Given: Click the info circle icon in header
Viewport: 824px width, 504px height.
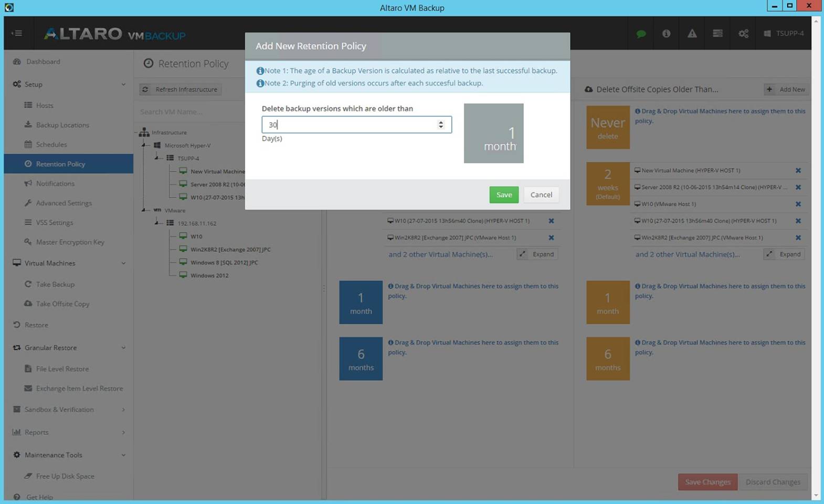Looking at the screenshot, I should pyautogui.click(x=666, y=34).
